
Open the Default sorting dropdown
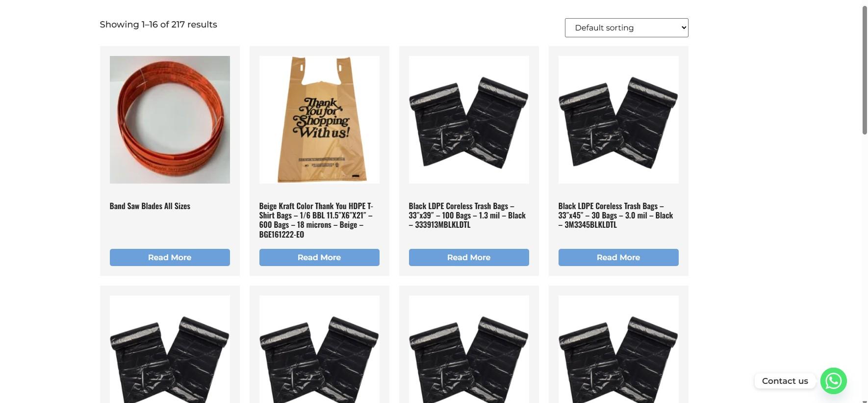point(626,27)
